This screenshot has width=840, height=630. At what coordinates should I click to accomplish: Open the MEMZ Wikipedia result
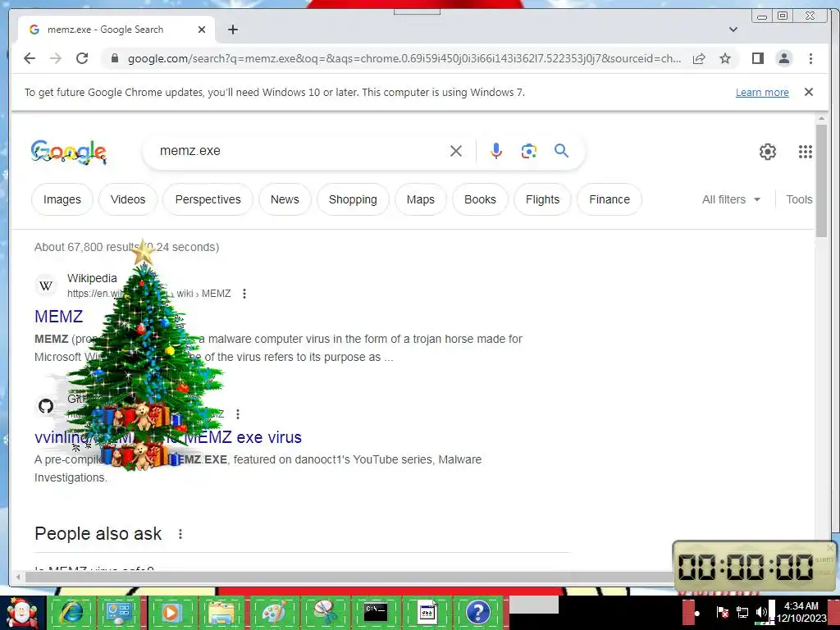click(x=59, y=316)
